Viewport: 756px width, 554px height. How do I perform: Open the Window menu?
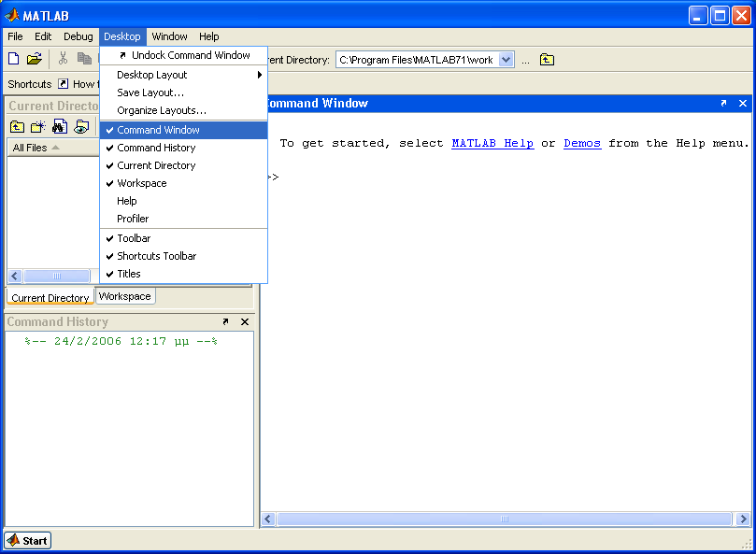(169, 36)
